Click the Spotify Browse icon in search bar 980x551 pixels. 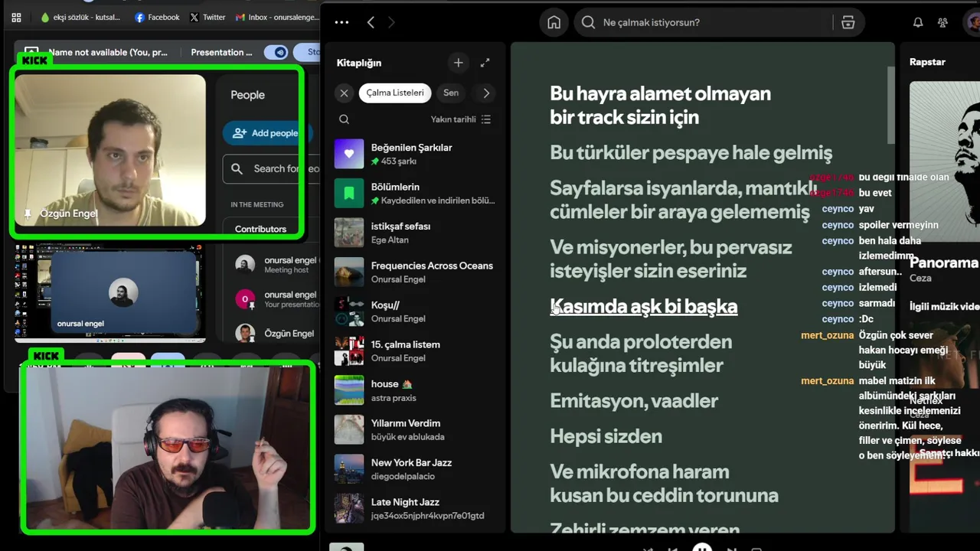click(x=848, y=22)
